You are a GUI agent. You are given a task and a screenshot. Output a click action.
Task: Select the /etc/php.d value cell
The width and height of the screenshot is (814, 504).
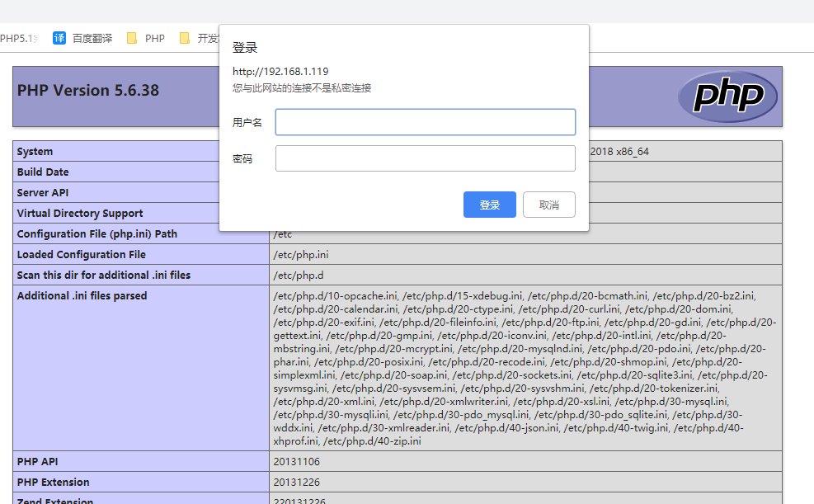525,276
